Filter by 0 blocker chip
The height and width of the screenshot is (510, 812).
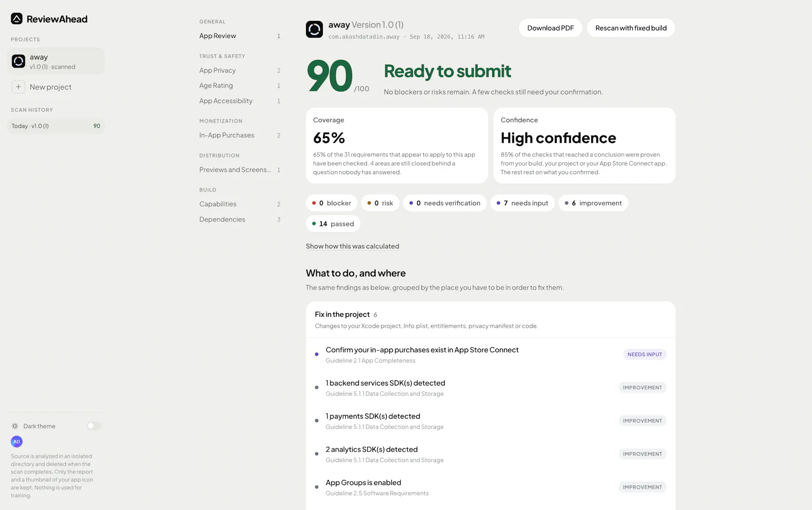point(331,203)
